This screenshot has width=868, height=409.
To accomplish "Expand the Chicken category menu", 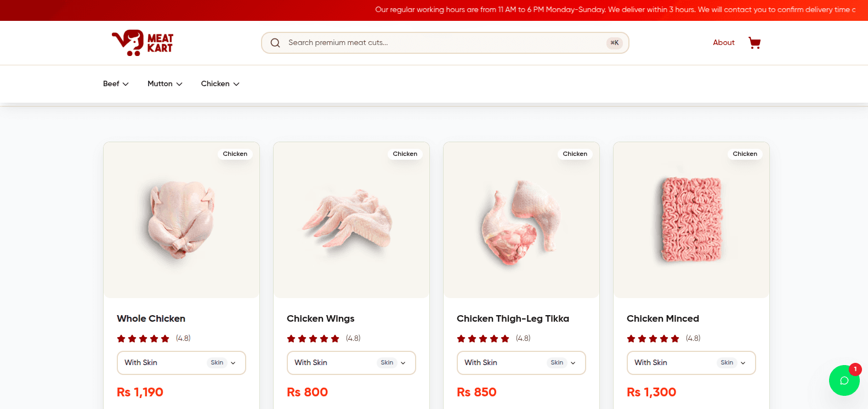I will [x=220, y=84].
